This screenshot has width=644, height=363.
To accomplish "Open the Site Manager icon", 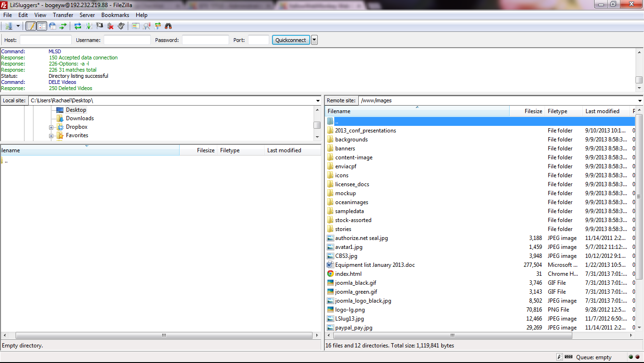I will pos(8,26).
